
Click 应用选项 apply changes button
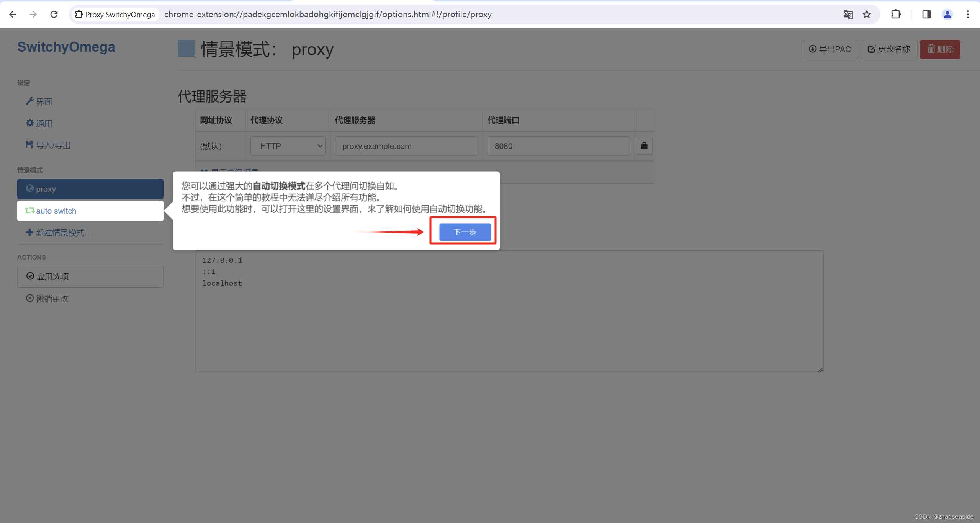(90, 277)
